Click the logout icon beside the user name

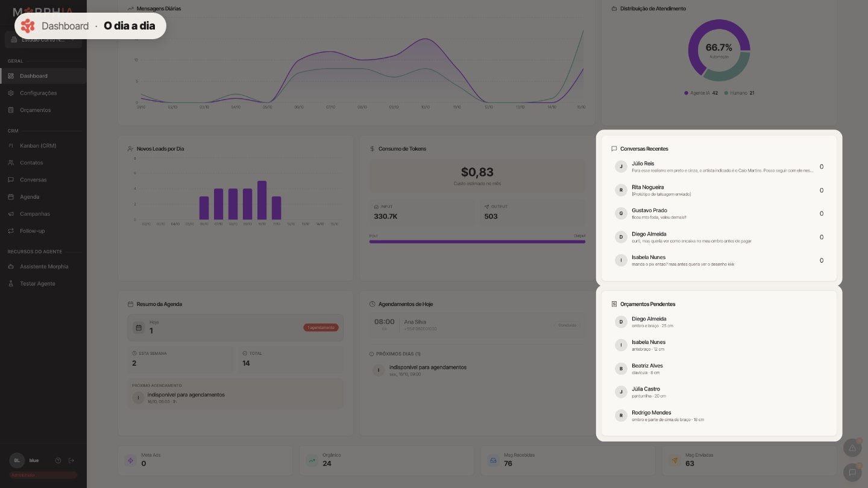tap(71, 460)
